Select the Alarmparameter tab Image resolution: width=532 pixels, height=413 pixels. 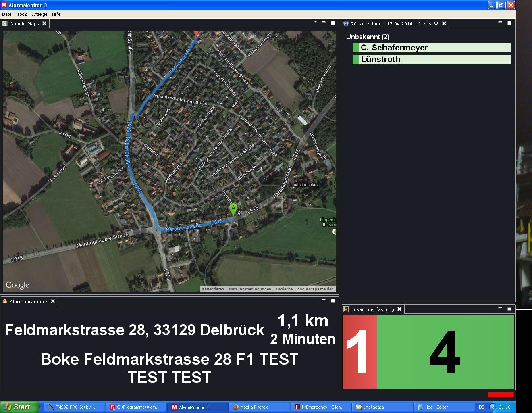tap(28, 302)
